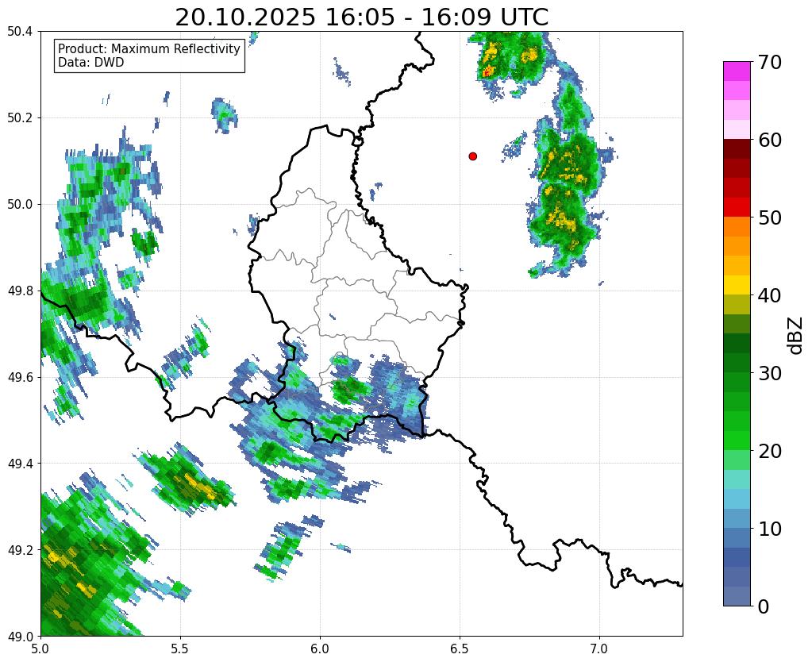Click the dBZ colorbar axis label
Screen dimensions: 812x662
tap(796, 336)
